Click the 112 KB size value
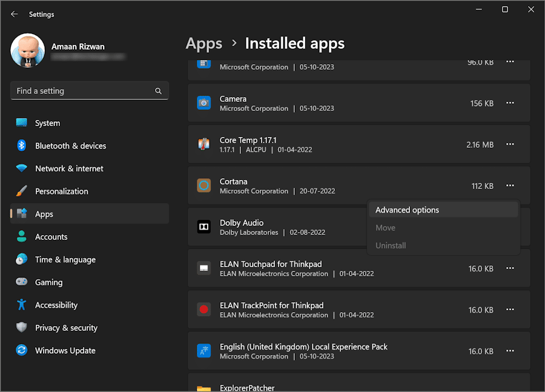Image resolution: width=545 pixels, height=392 pixels. (483, 186)
